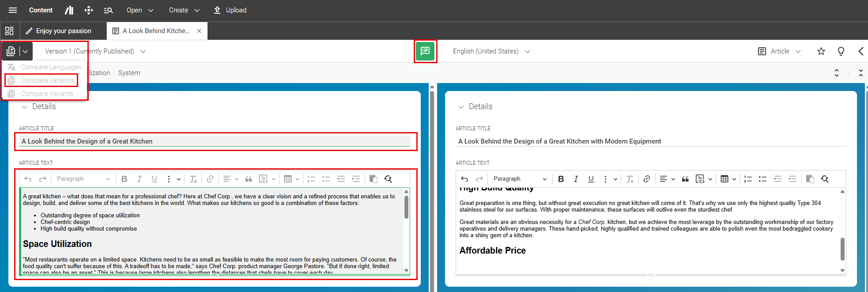The width and height of the screenshot is (868, 292).
Task: Open the Version 1 (Currently Published) dropdown
Action: click(95, 51)
